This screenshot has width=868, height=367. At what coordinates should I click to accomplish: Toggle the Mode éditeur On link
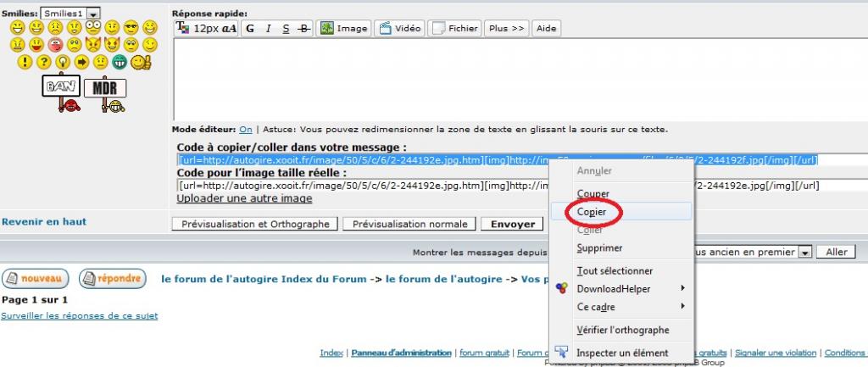coord(245,130)
